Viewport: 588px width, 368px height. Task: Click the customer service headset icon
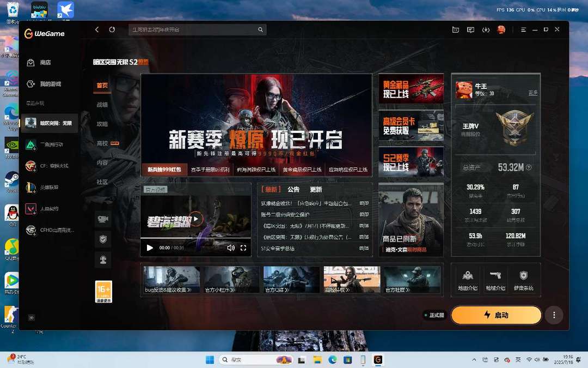coord(103,260)
